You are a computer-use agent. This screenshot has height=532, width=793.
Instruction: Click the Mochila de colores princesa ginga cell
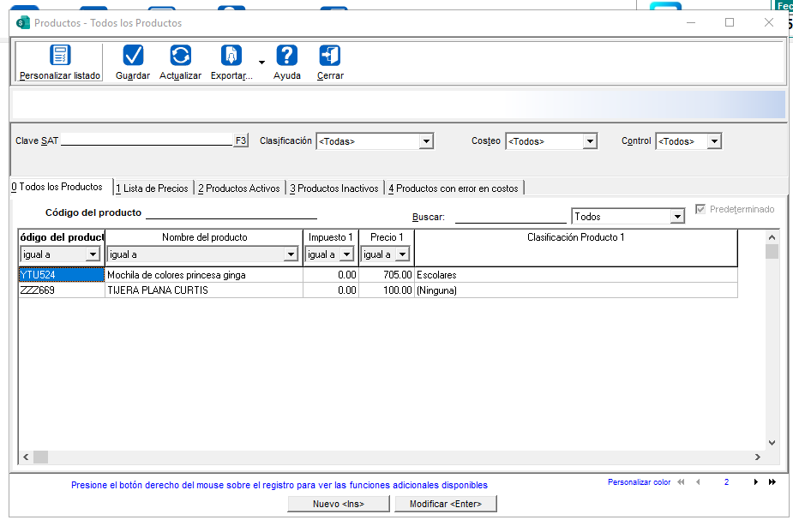204,275
